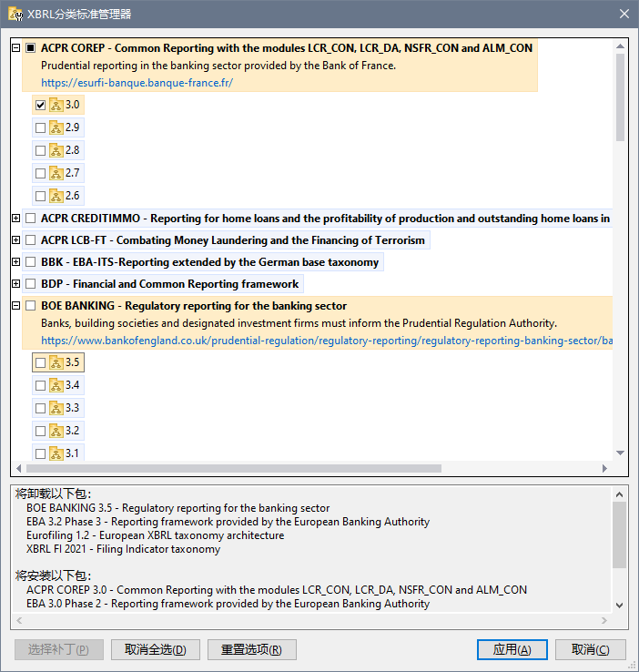The height and width of the screenshot is (672, 639).
Task: Select the ACPR LCB-FT Combating Money Laundering row
Action: point(232,240)
